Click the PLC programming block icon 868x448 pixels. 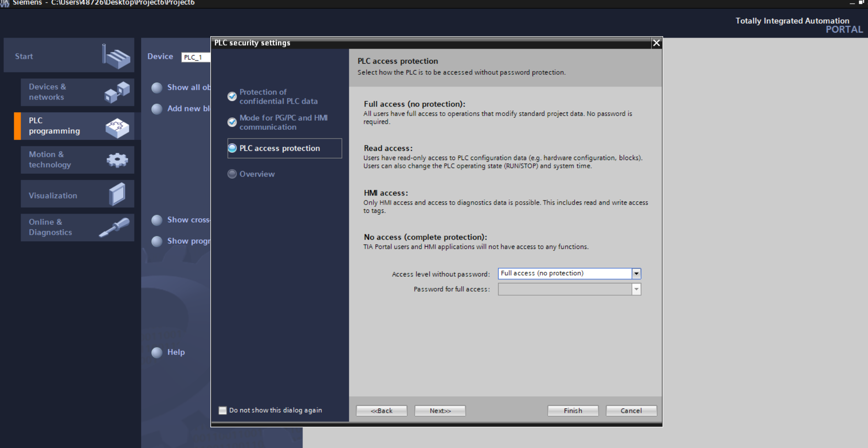(x=117, y=128)
